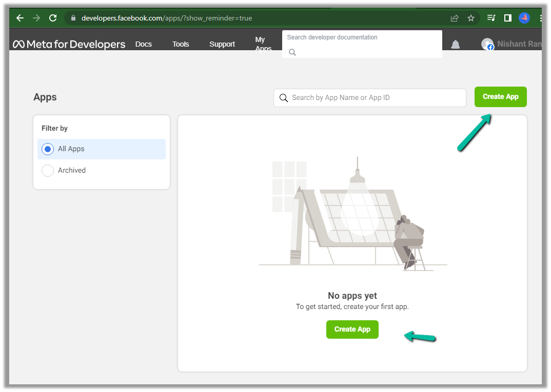Bookmark this page with the star icon
551x392 pixels.
tap(470, 18)
